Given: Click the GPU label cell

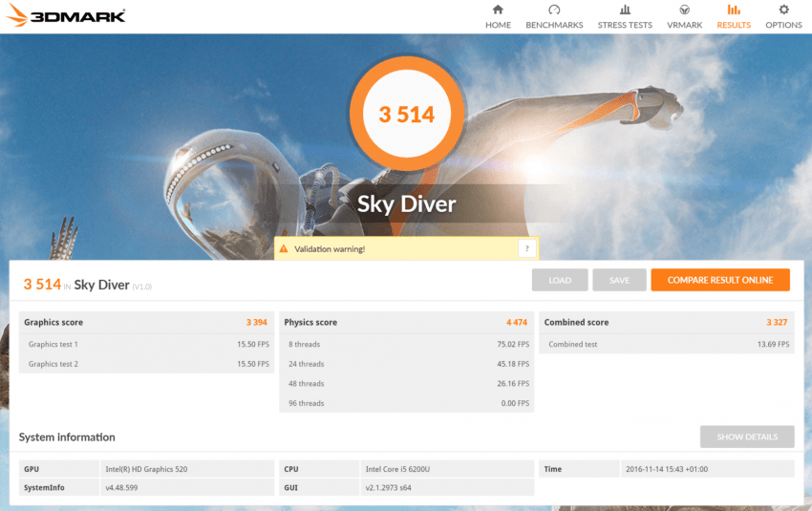Looking at the screenshot, I should pos(59,469).
